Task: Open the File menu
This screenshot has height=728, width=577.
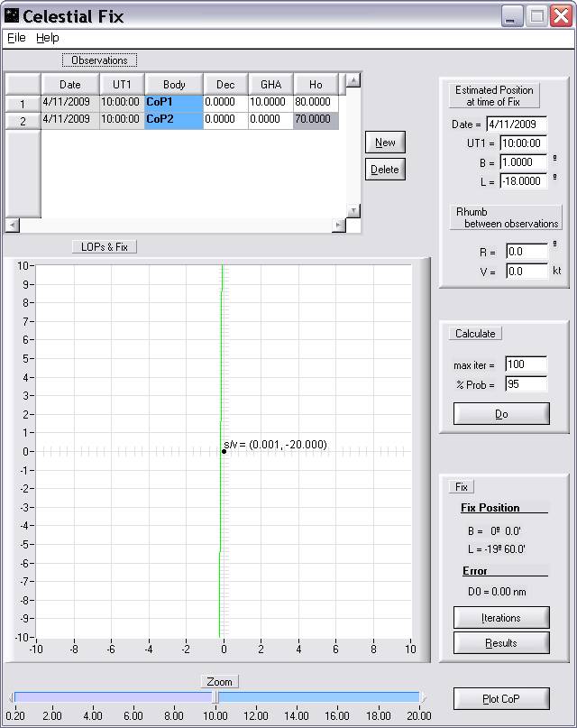Action: click(16, 38)
